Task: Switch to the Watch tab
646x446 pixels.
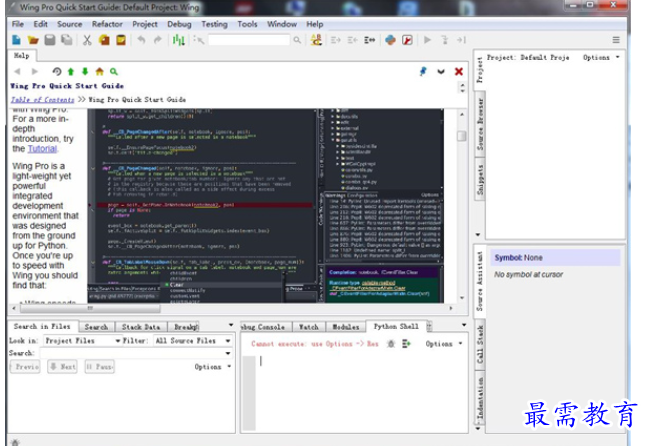Action: pos(309,327)
